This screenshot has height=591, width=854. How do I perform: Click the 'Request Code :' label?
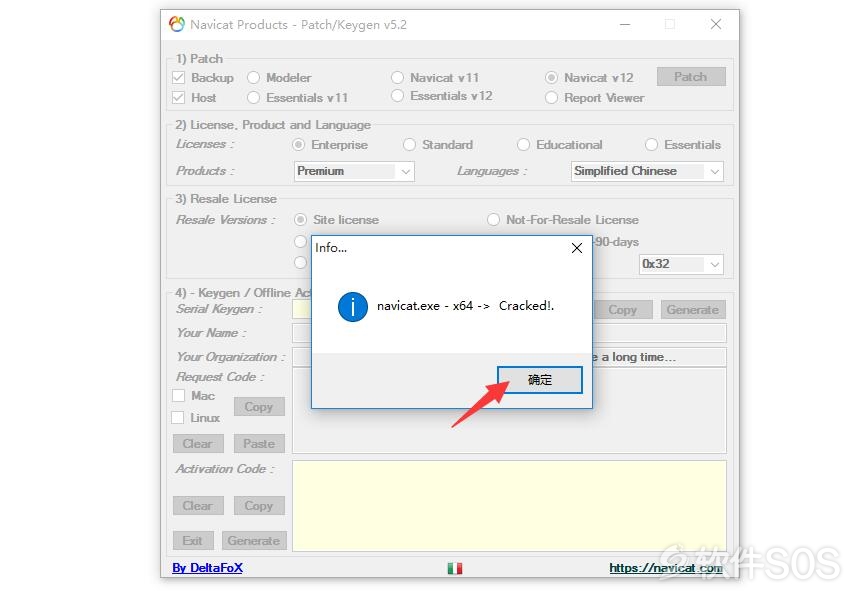point(220,377)
